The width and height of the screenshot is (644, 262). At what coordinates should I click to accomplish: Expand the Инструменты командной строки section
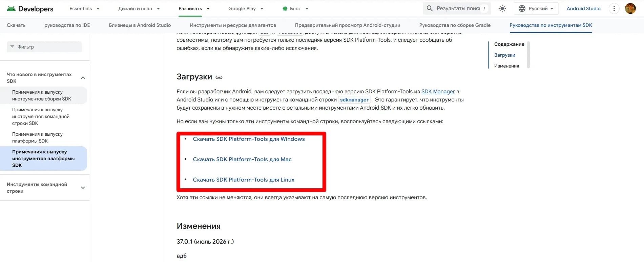pyautogui.click(x=83, y=188)
